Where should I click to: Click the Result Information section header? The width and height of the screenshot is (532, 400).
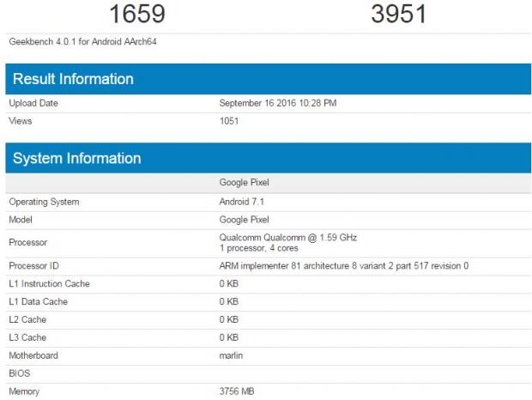click(73, 79)
